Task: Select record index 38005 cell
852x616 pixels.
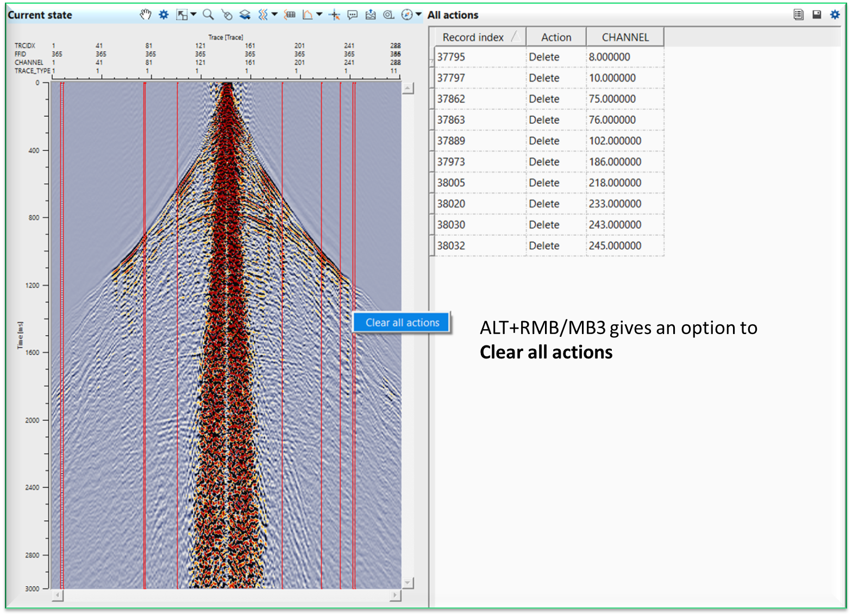Action: 480,183
